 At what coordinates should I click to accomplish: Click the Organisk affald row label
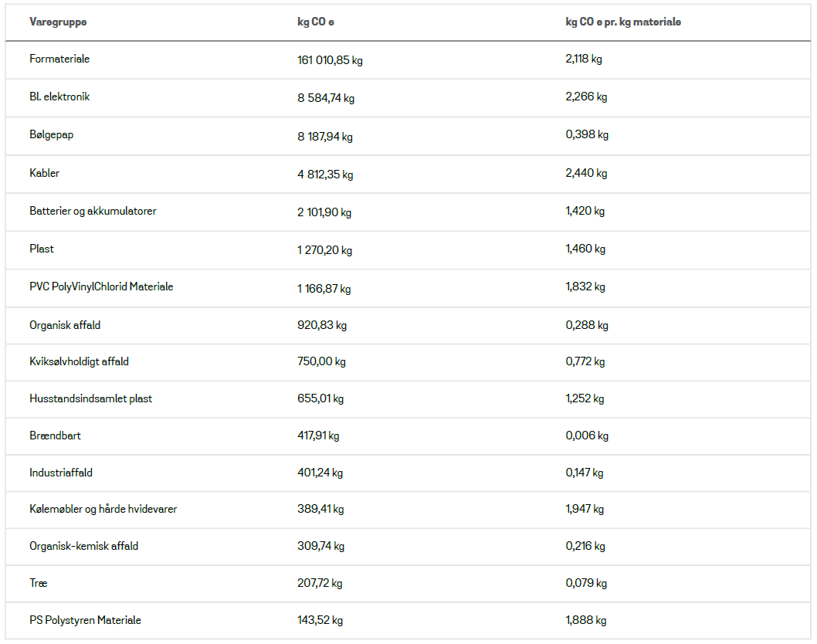(x=65, y=325)
